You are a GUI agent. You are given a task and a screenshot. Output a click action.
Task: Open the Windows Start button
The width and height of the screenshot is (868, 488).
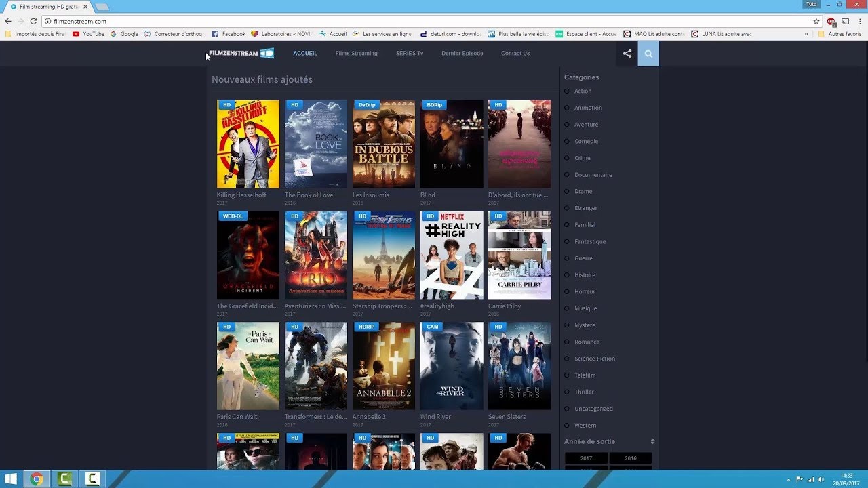(12, 479)
